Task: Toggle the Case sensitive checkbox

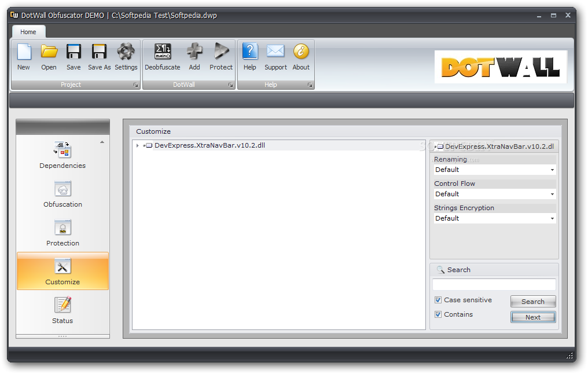Action: coord(438,300)
